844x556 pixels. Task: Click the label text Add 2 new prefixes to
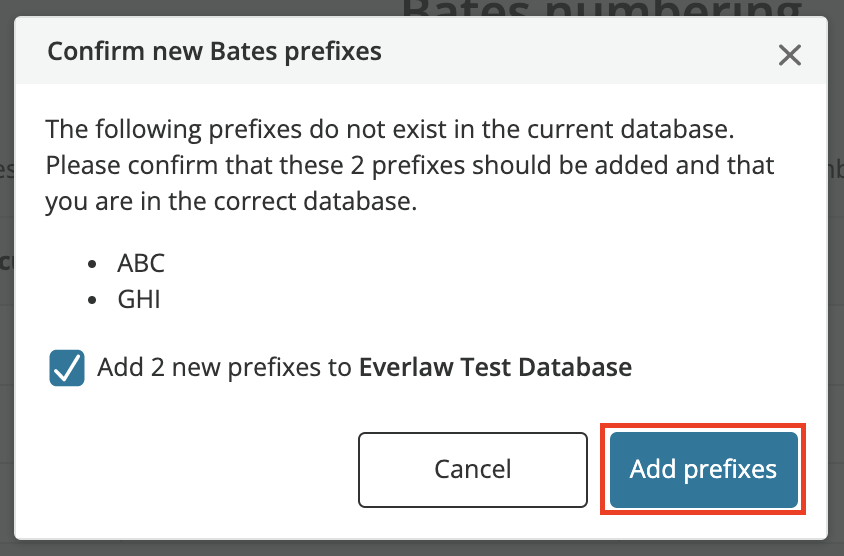click(x=224, y=368)
